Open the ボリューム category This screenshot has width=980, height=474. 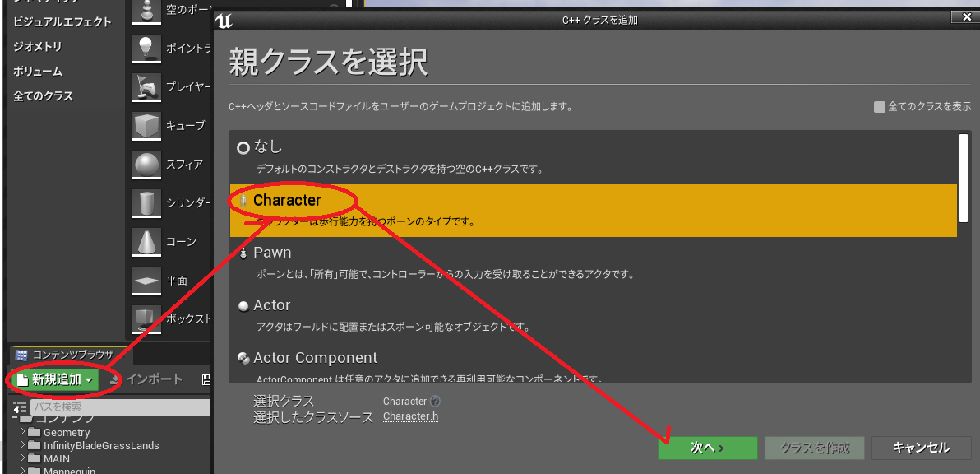point(38,72)
